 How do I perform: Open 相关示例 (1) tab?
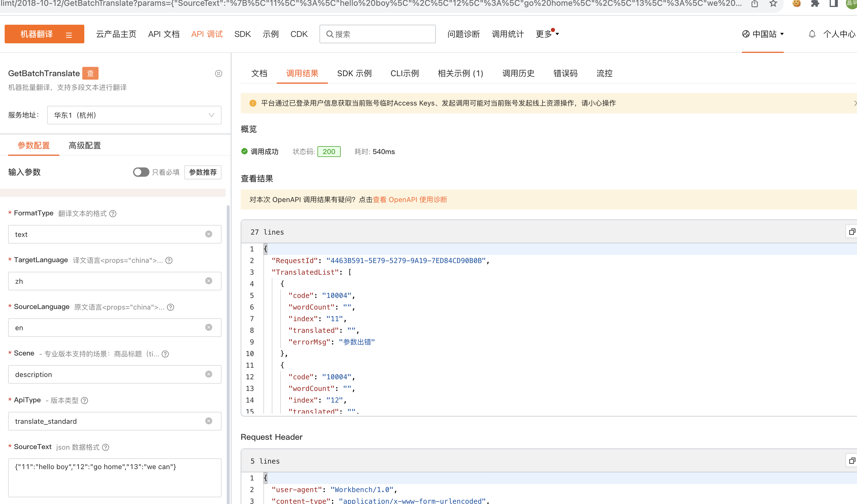[x=460, y=73]
